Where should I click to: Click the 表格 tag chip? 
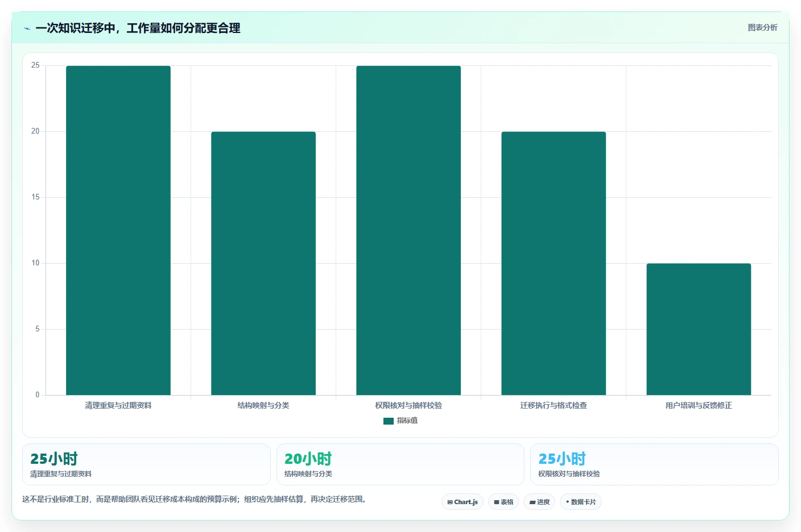503,502
